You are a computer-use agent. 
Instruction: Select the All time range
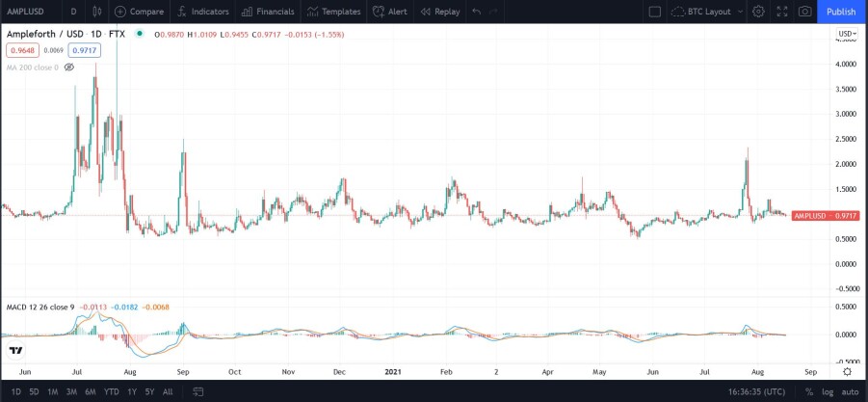(169, 391)
